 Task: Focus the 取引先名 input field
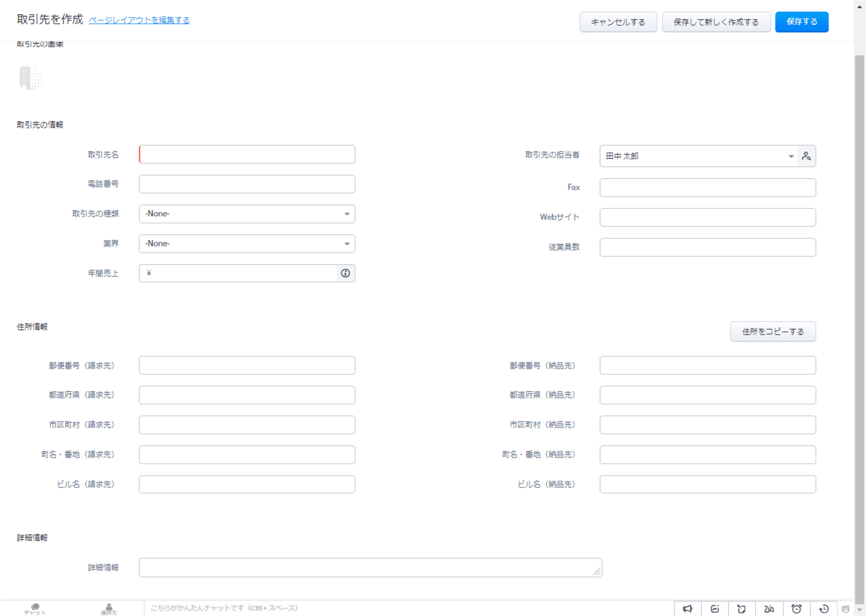(247, 155)
